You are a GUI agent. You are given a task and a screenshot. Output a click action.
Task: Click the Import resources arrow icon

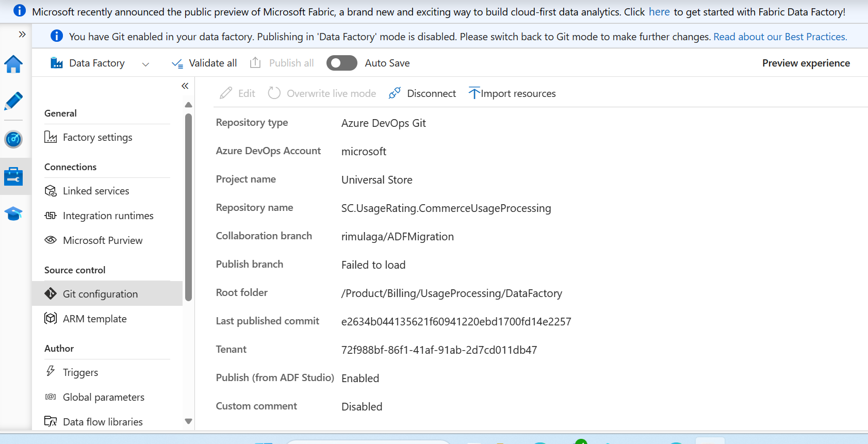pos(474,93)
